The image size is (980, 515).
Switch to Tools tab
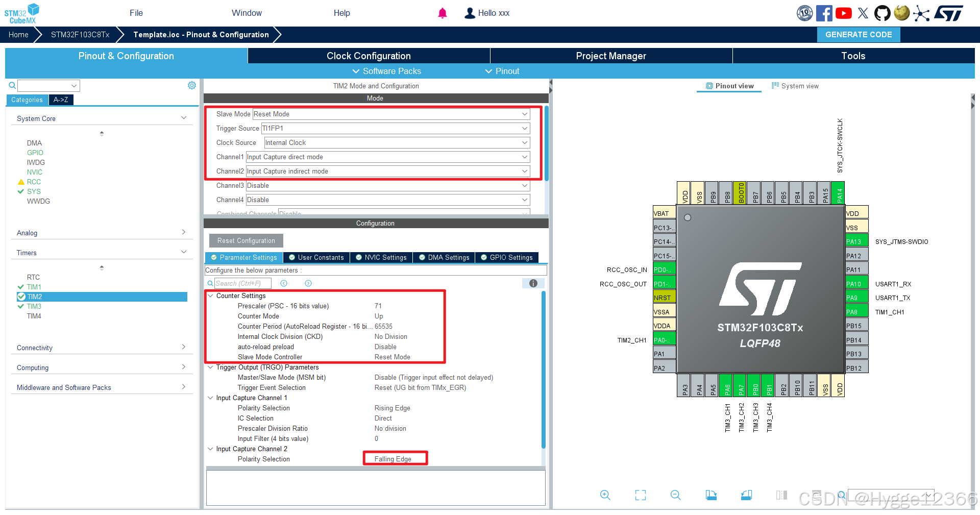(853, 56)
